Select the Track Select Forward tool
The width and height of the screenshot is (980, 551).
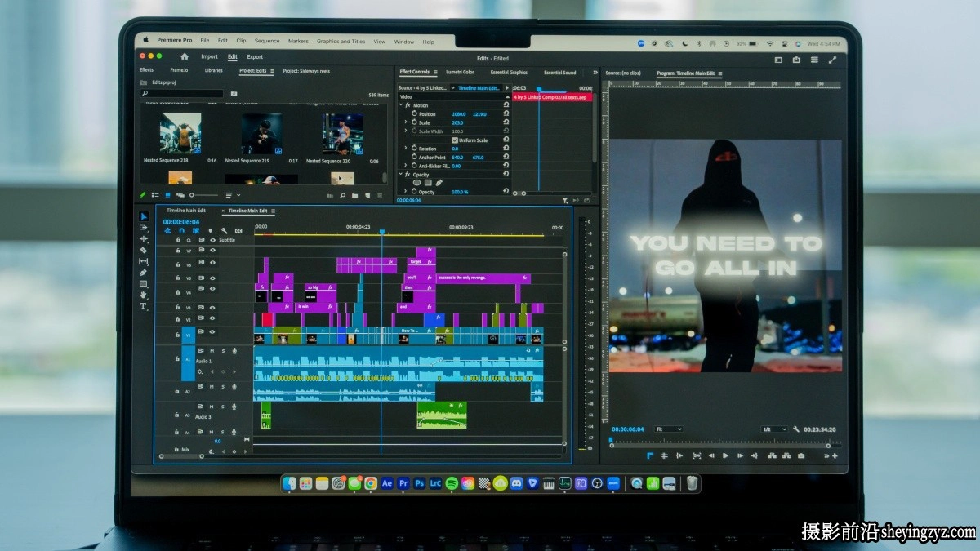tap(144, 228)
